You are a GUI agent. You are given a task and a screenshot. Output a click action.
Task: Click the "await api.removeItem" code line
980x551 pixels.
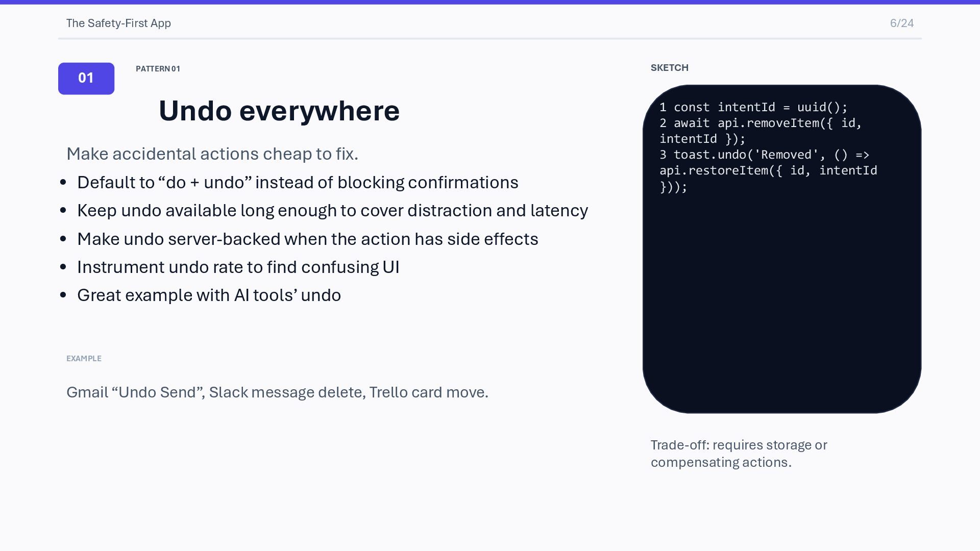coord(761,123)
